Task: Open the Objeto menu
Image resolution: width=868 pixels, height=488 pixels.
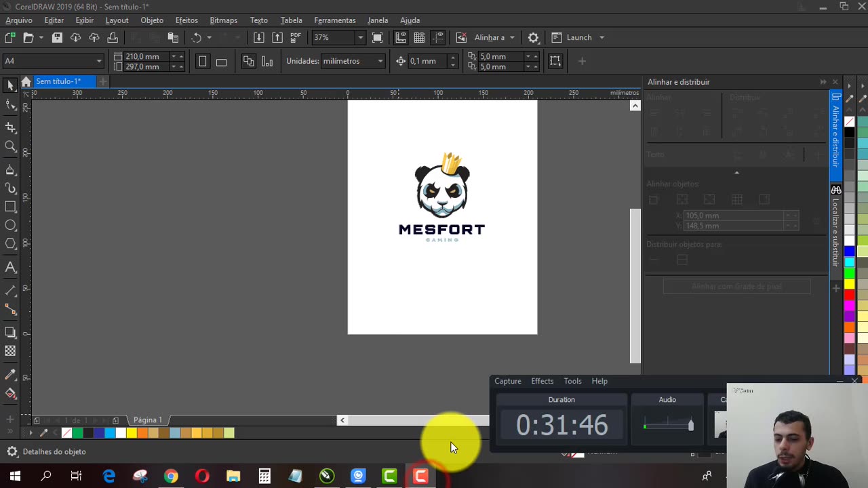Action: 152,20
